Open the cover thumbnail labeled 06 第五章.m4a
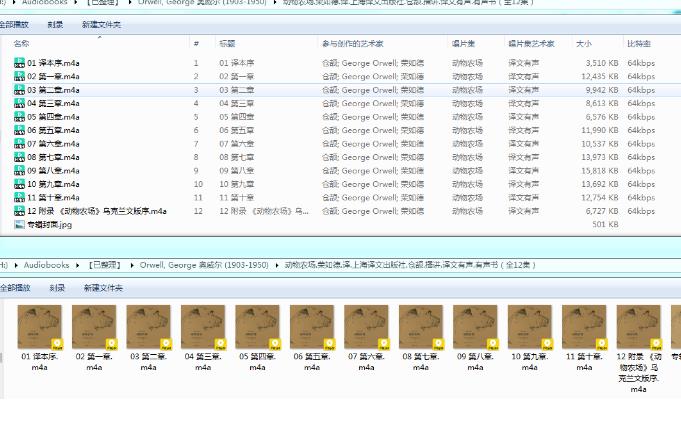This screenshot has width=681, height=424. [x=312, y=327]
